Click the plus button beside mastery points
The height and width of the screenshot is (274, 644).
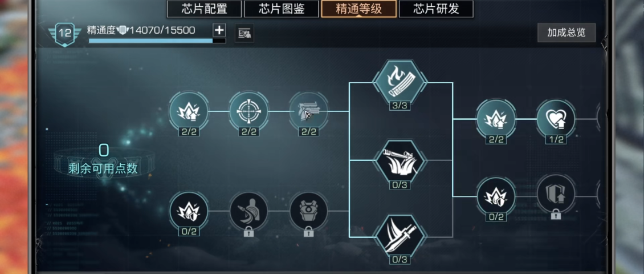coord(219,30)
